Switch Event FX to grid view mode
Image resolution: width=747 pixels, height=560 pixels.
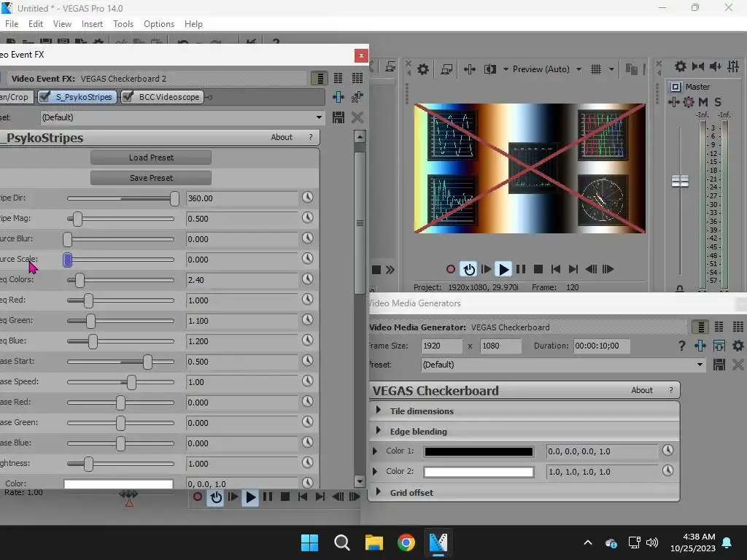(357, 78)
